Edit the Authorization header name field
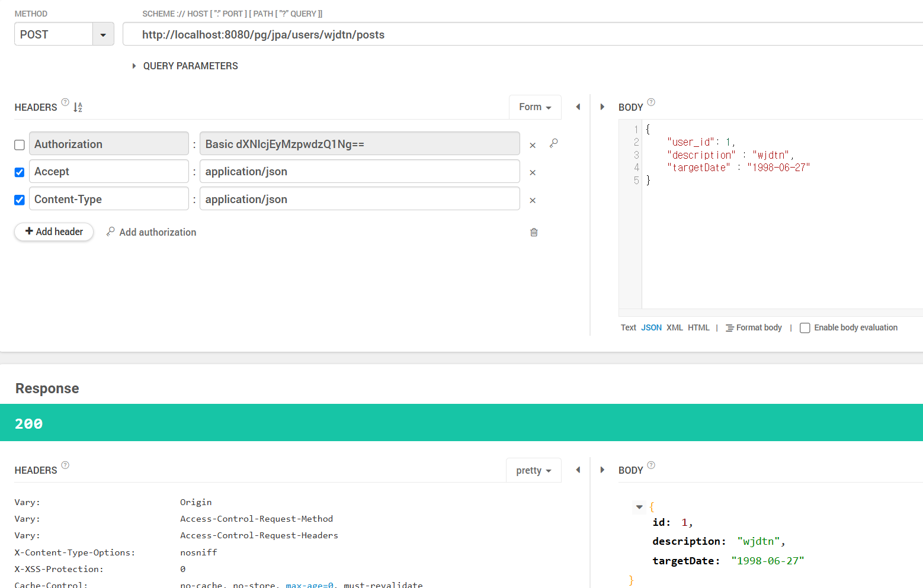Screen dimensions: 923x588 109,144
